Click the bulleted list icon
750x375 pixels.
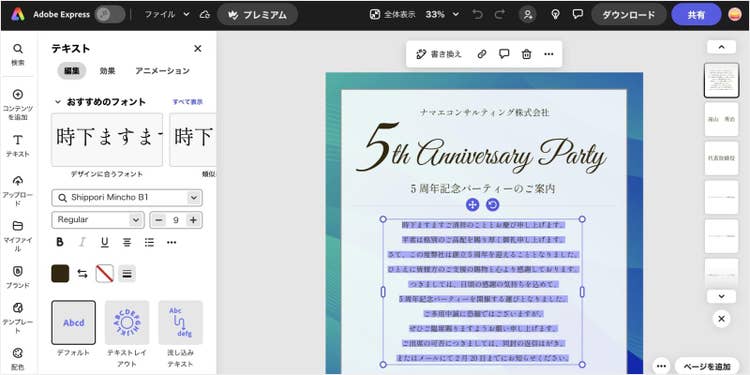point(149,243)
